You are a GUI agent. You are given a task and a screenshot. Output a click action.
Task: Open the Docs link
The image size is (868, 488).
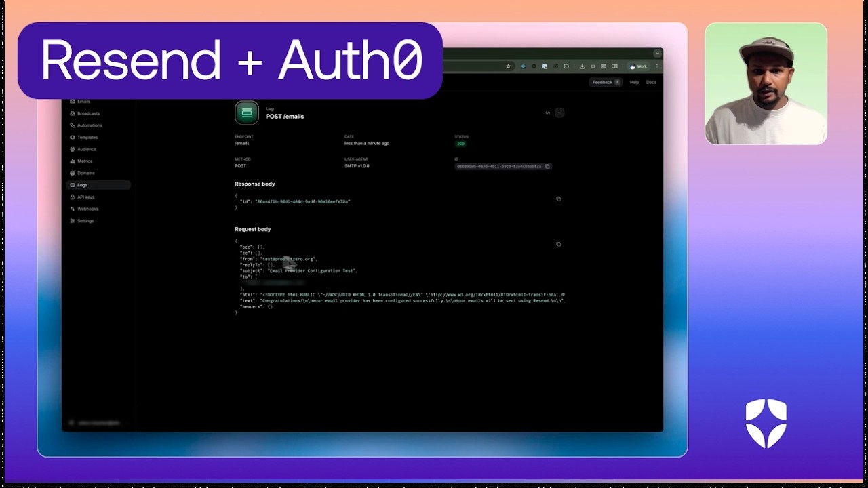coord(651,82)
